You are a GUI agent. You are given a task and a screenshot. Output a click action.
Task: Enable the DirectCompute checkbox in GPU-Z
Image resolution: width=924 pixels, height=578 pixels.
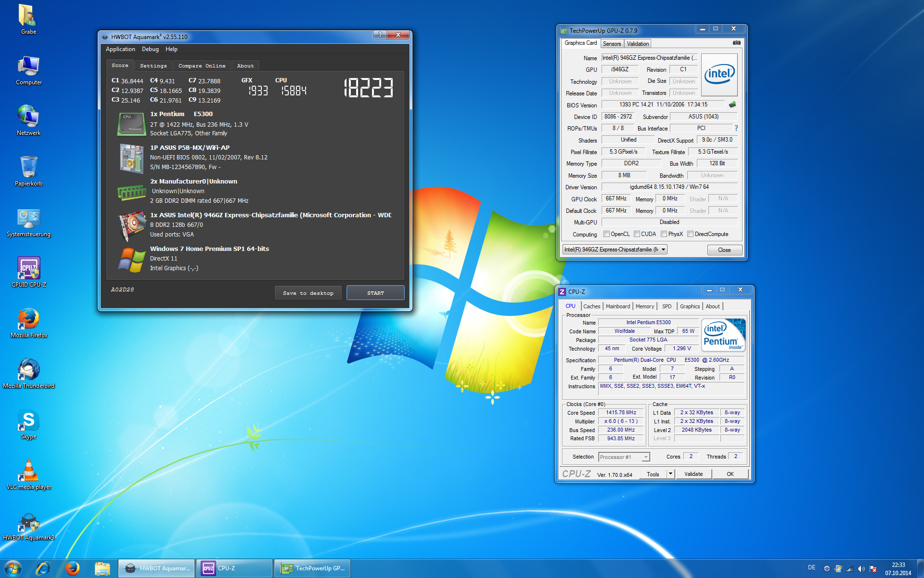tap(690, 234)
